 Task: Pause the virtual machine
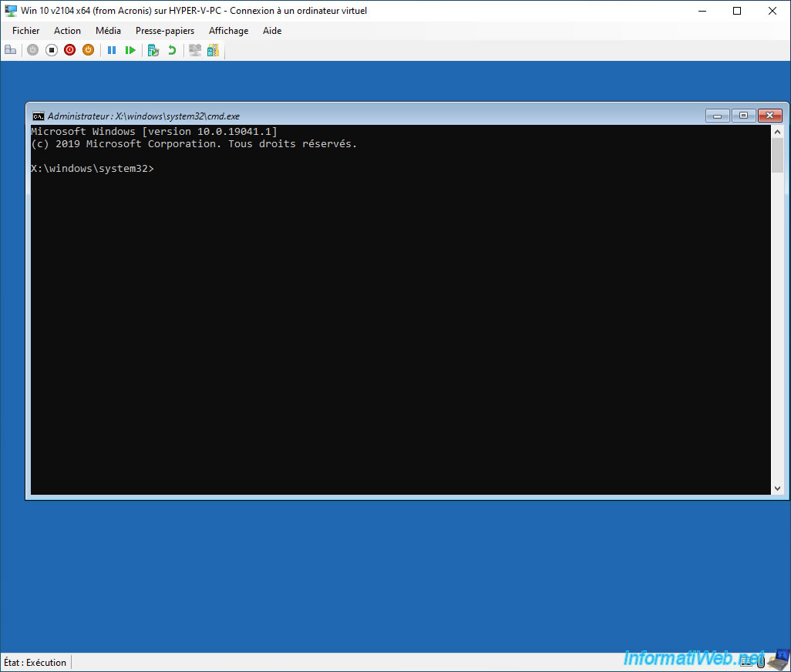pos(112,50)
